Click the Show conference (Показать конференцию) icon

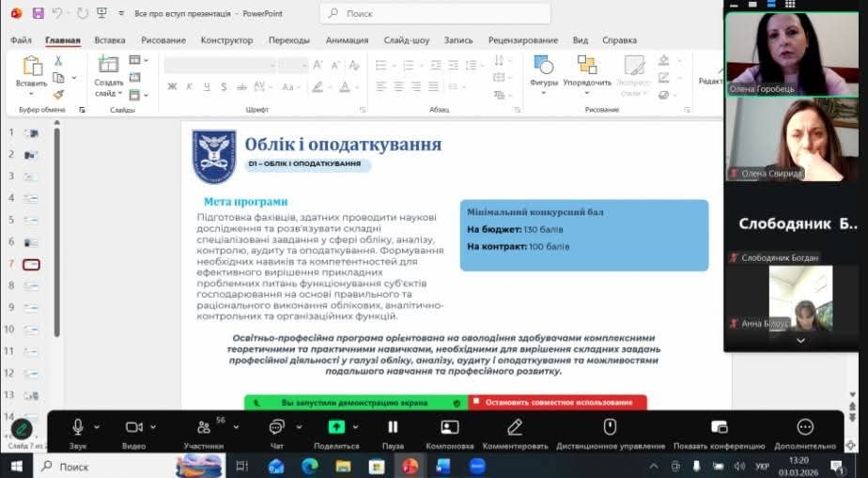click(x=719, y=427)
